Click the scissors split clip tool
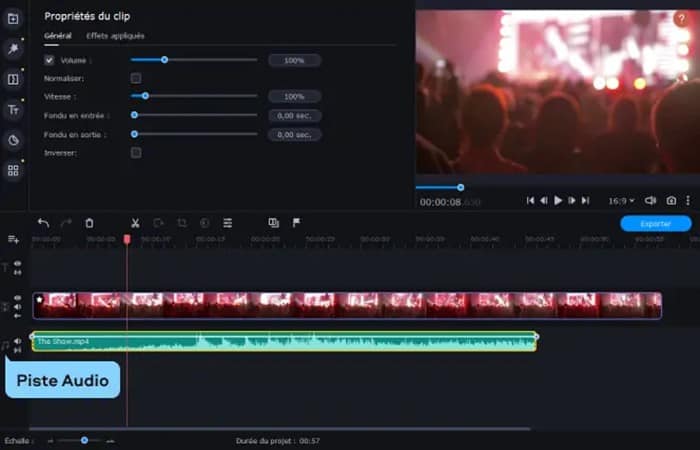700x450 pixels. (134, 223)
